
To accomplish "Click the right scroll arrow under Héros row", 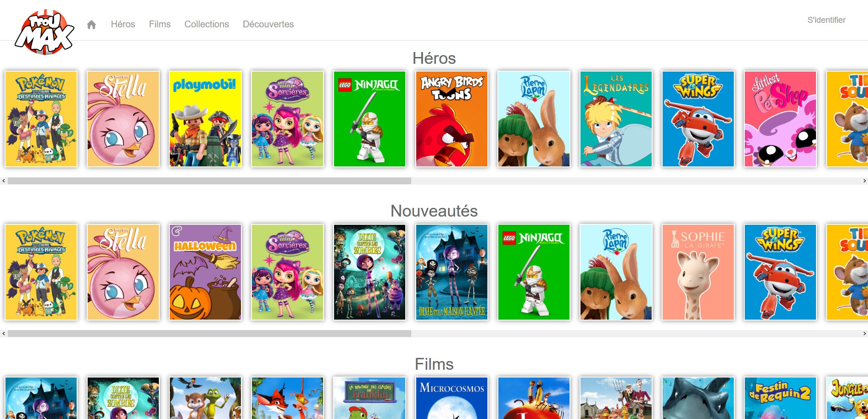I will tap(864, 181).
